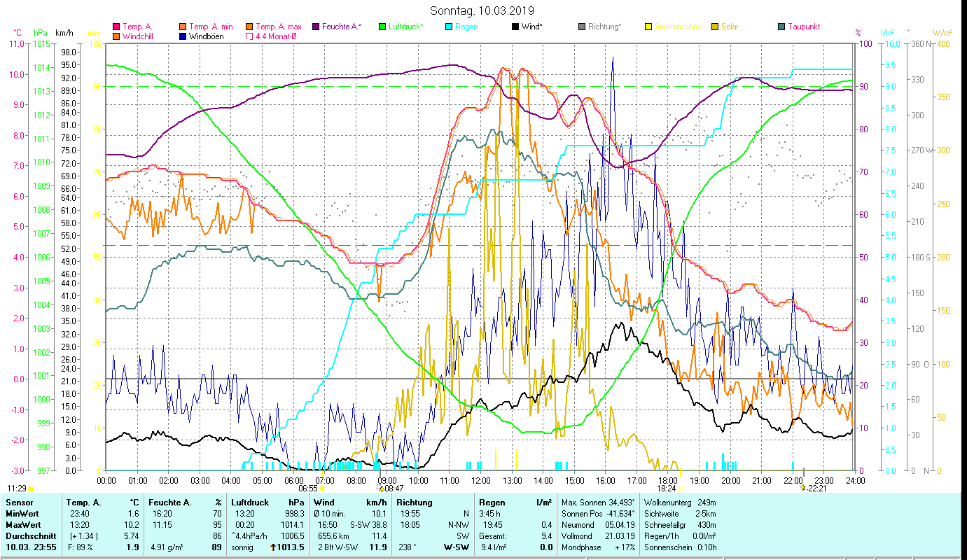967x560 pixels.
Task: Click the current pressure value 1013.5
Action: 292,547
